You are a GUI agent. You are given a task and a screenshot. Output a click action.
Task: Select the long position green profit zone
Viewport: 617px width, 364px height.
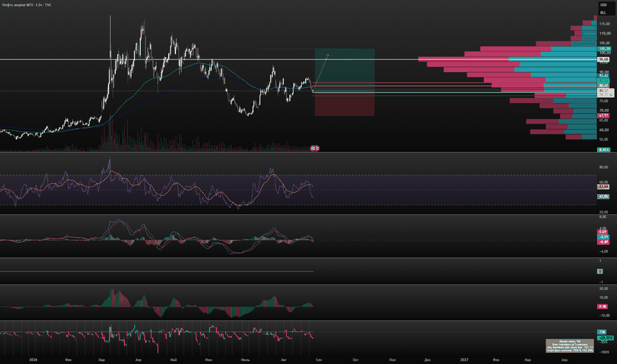(344, 68)
